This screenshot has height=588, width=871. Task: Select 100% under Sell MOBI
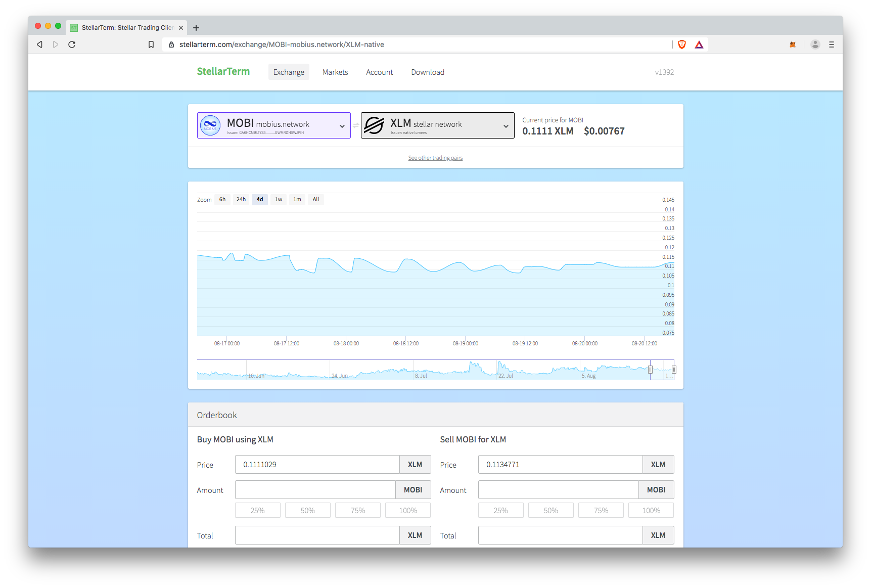(x=651, y=511)
